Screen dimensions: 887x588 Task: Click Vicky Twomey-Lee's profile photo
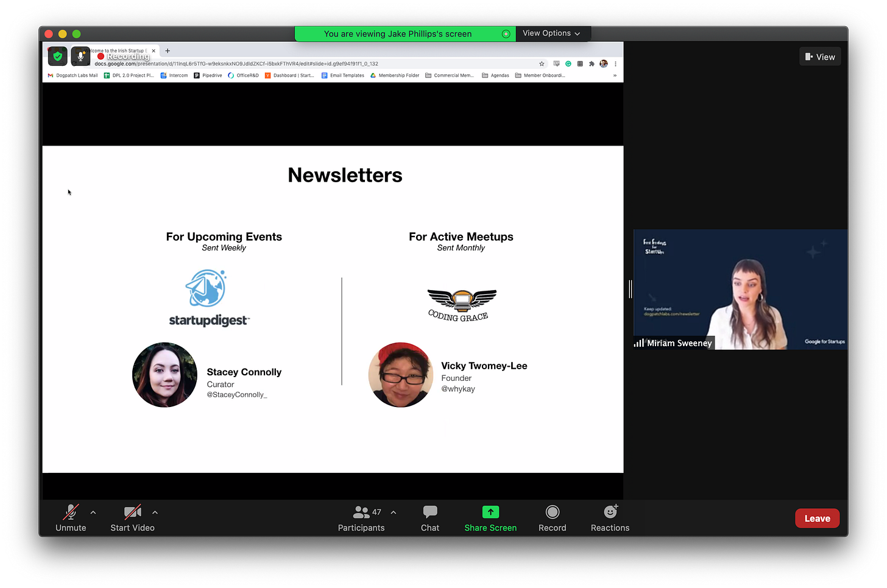pos(401,375)
